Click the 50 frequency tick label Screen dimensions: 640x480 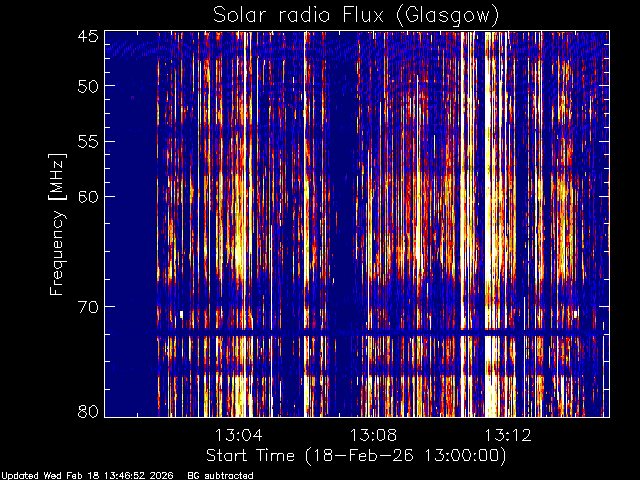click(88, 86)
